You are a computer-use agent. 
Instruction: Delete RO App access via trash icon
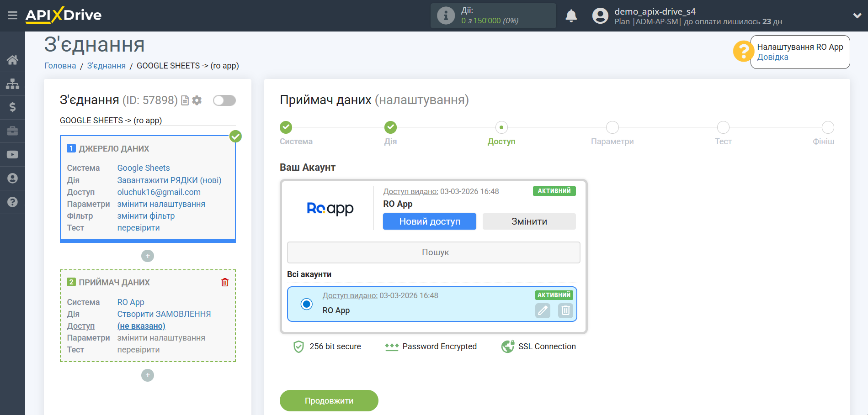pos(565,310)
